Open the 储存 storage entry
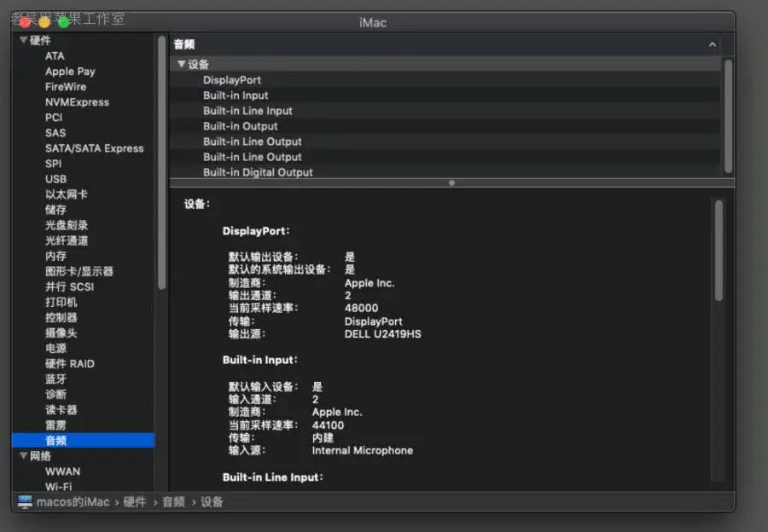Screen dimensions: 768x532 click(x=55, y=210)
